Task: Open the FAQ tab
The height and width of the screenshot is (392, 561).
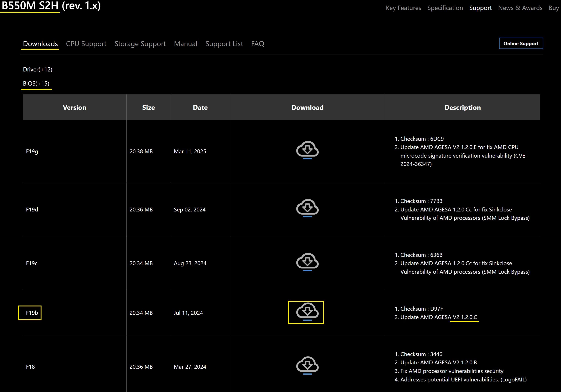Action: [258, 44]
